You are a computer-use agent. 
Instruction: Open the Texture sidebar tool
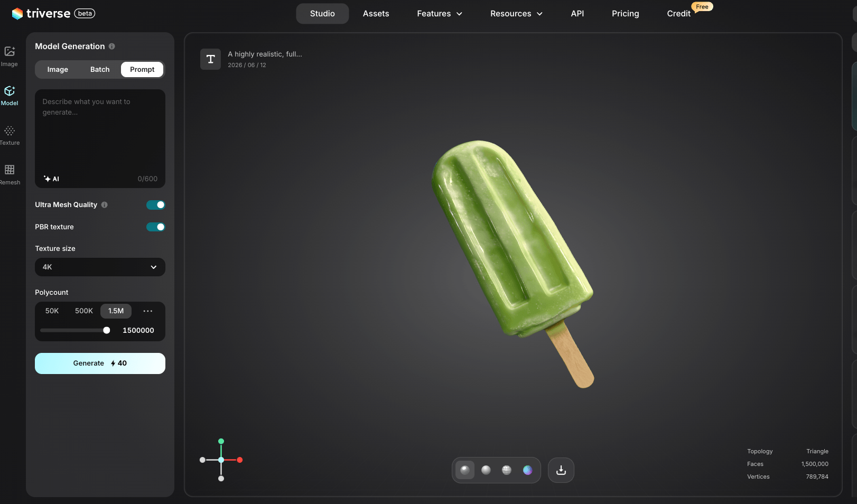(x=10, y=135)
